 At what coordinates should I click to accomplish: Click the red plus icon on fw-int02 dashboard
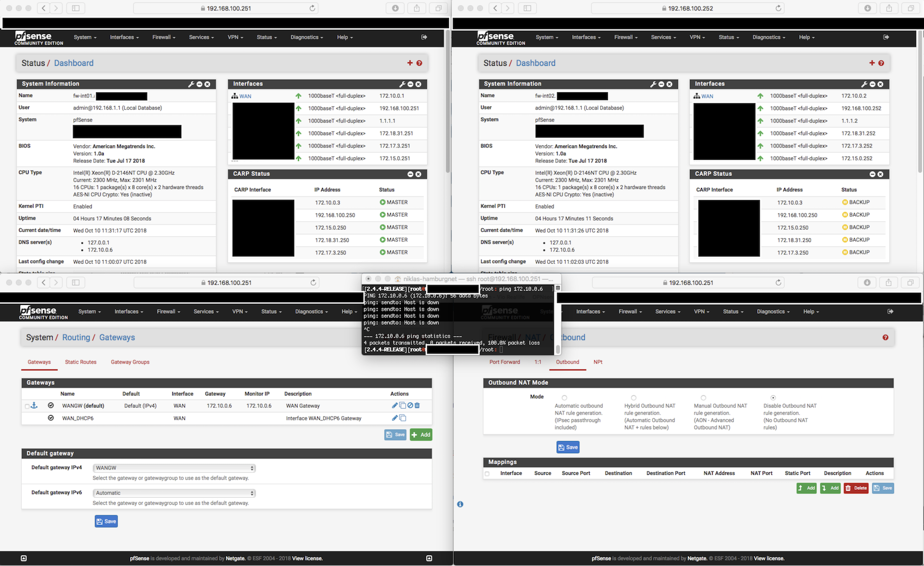pos(872,63)
